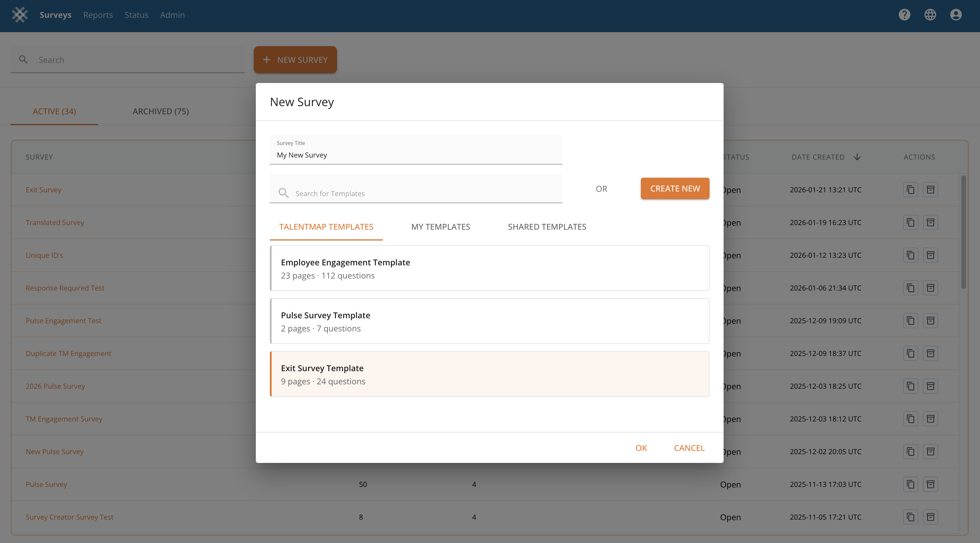Click the duplicate icon for Pulse Survey row
The height and width of the screenshot is (543, 980).
[910, 485]
